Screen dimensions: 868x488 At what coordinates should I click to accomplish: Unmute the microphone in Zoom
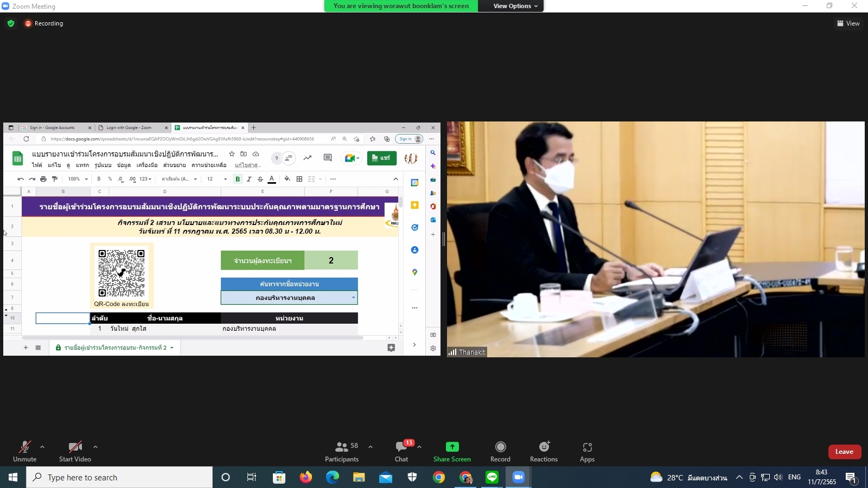click(24, 451)
